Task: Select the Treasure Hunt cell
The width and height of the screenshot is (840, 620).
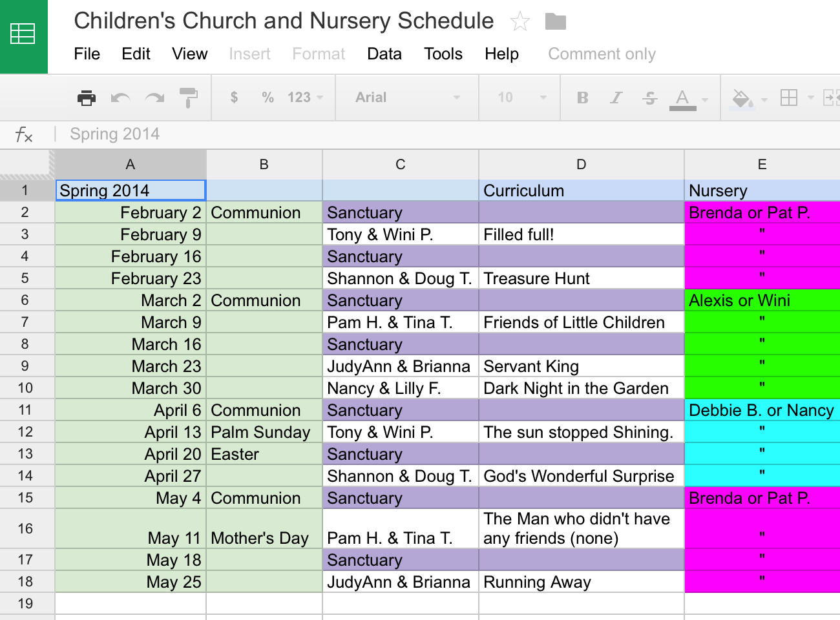Action: tap(582, 278)
